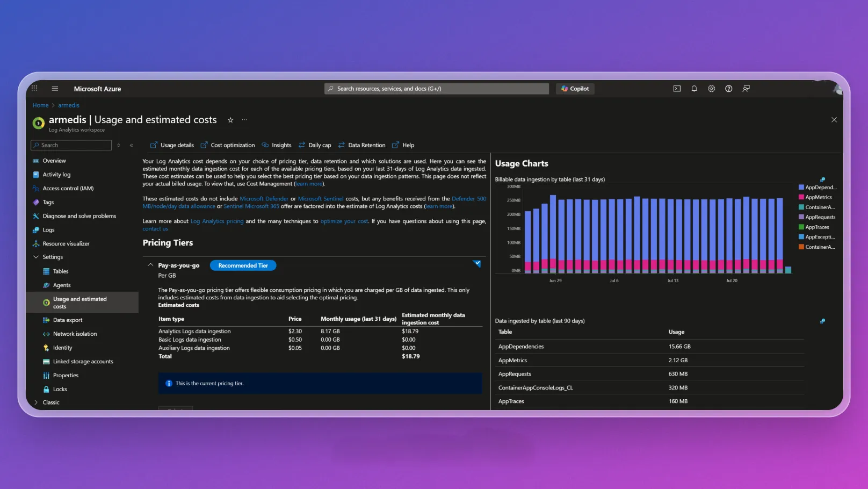This screenshot has width=868, height=489.
Task: Open Linked storage accounts
Action: [x=83, y=362]
